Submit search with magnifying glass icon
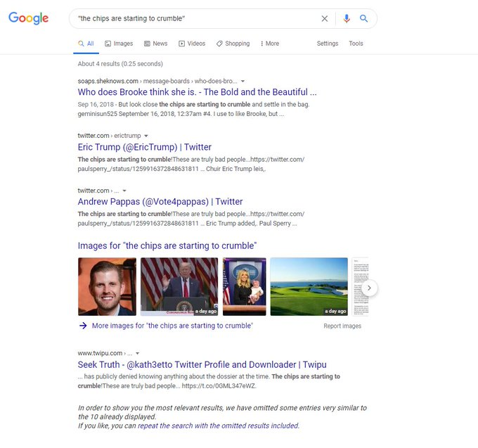Image resolution: width=478 pixels, height=448 pixels. tap(363, 18)
